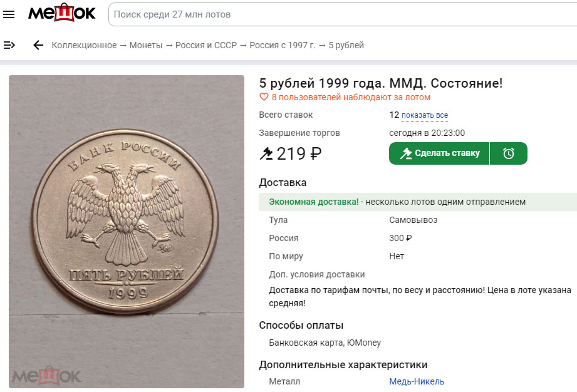Click the gavel icon beside the 219 ₽ price
This screenshot has width=577, height=392.
click(266, 153)
